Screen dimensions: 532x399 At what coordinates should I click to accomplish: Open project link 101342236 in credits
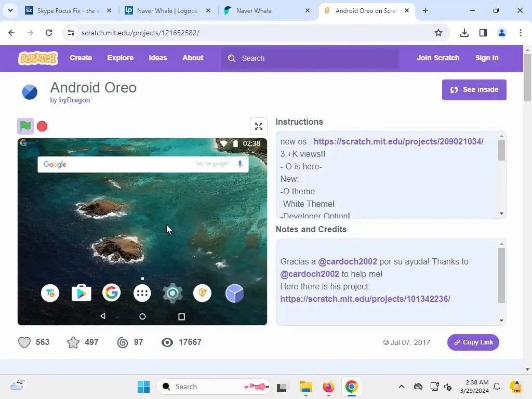[x=365, y=299]
